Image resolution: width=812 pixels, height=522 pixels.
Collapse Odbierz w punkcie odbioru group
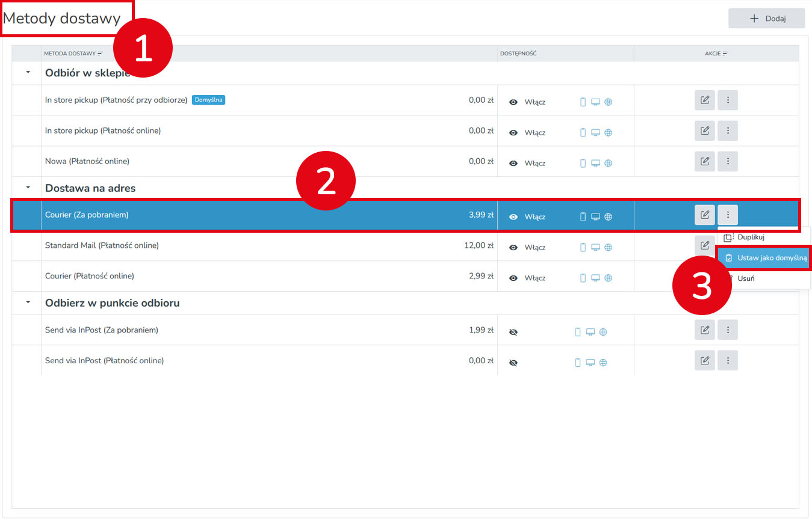[28, 302]
